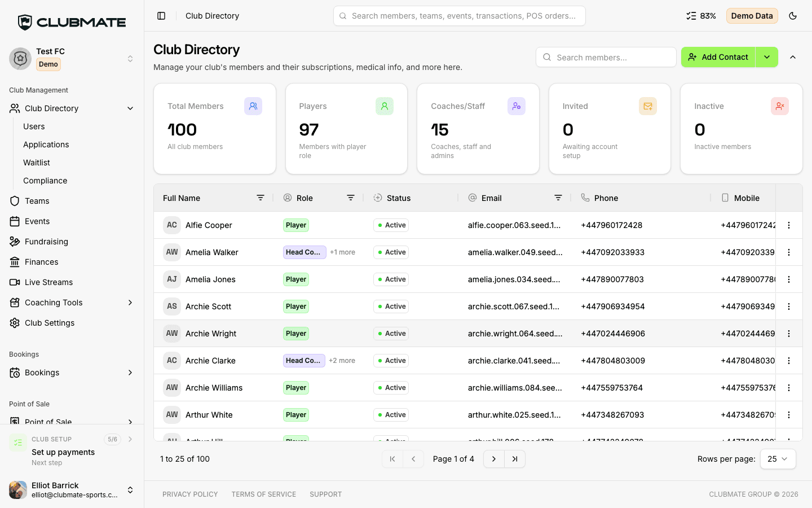
Task: Click the Inactive card icon
Action: [x=780, y=106]
